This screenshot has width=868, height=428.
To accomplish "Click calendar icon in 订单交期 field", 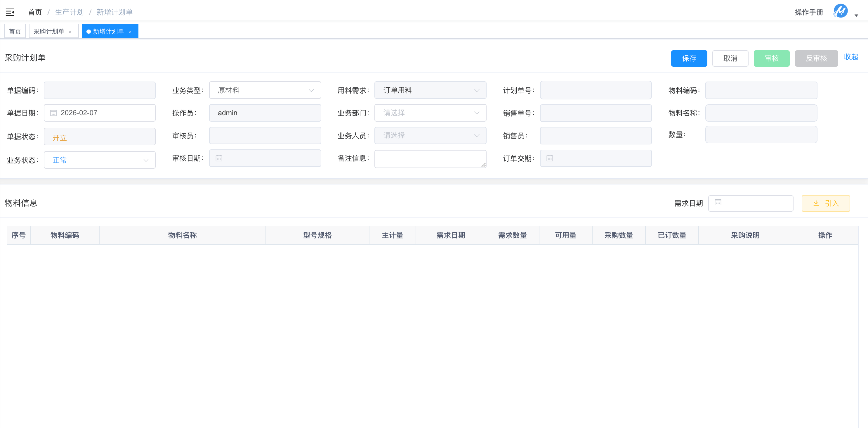I will tap(550, 158).
